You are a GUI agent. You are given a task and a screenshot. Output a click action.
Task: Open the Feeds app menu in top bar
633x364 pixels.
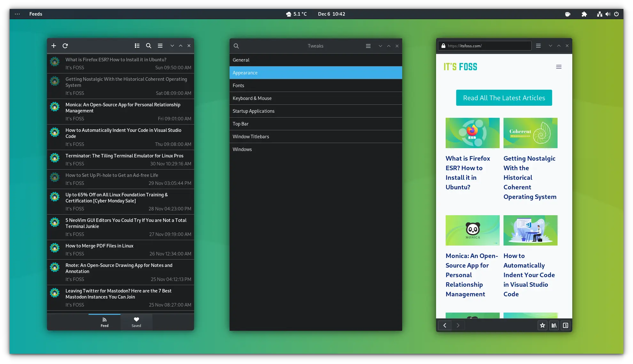click(36, 14)
